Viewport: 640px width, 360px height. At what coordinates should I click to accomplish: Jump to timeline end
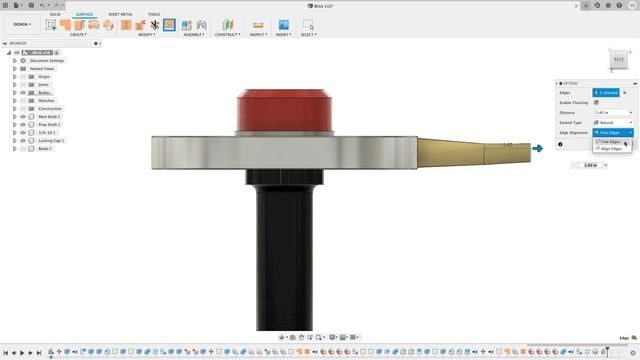(x=39, y=353)
